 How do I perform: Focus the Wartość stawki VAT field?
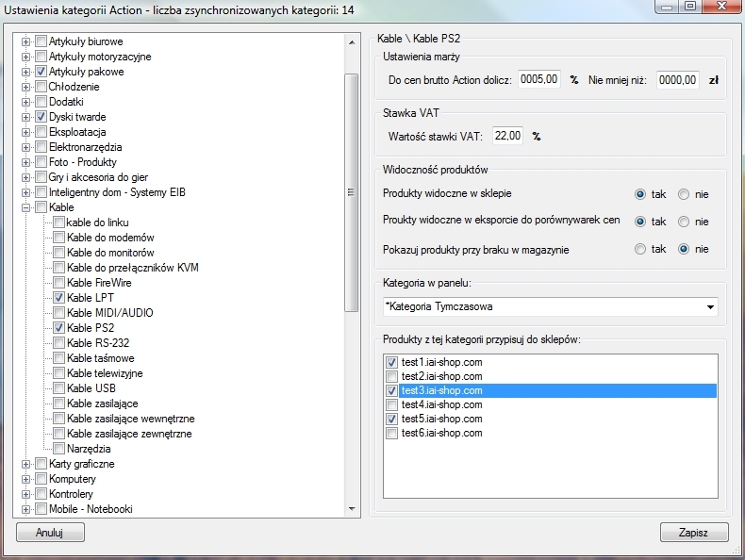[x=507, y=136]
